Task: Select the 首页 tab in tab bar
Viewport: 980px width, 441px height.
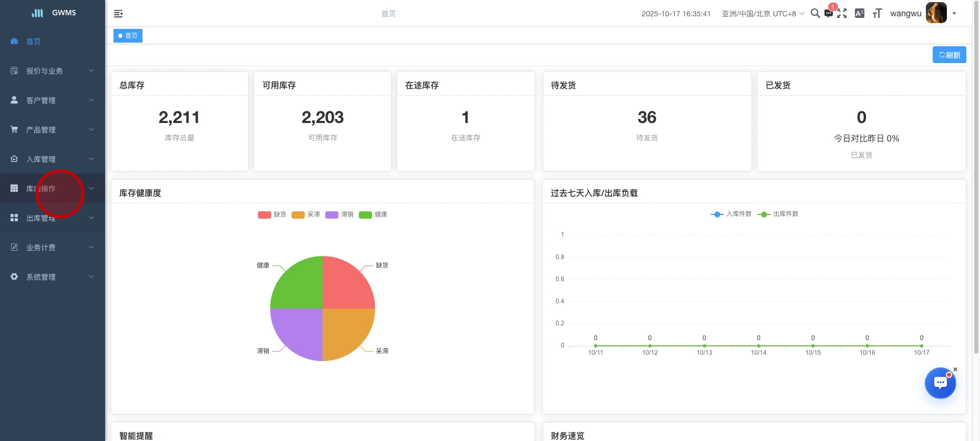Action: pos(128,36)
